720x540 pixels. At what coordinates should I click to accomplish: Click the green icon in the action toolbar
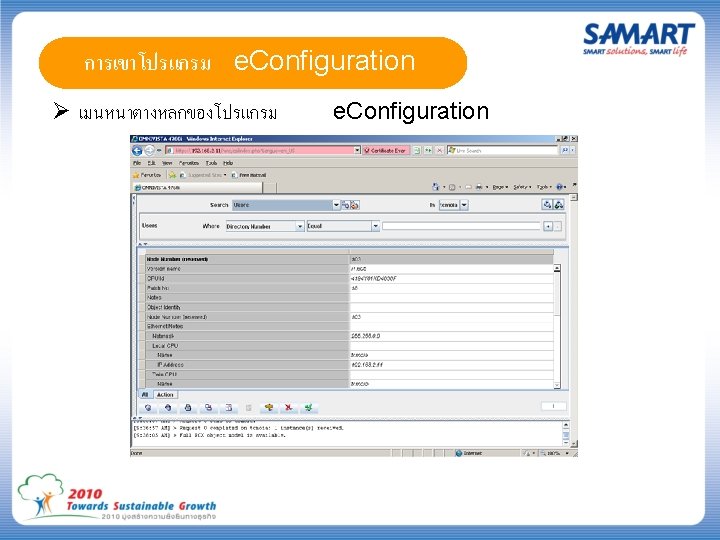[309, 407]
